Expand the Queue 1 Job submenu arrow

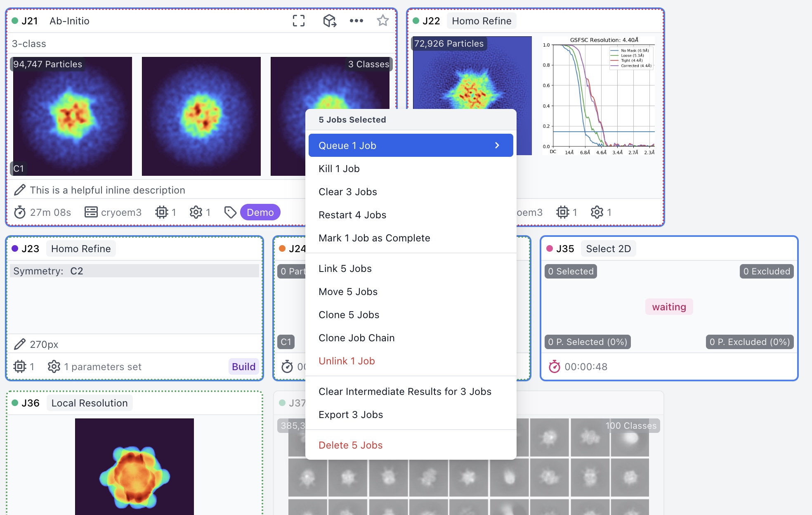[497, 146]
